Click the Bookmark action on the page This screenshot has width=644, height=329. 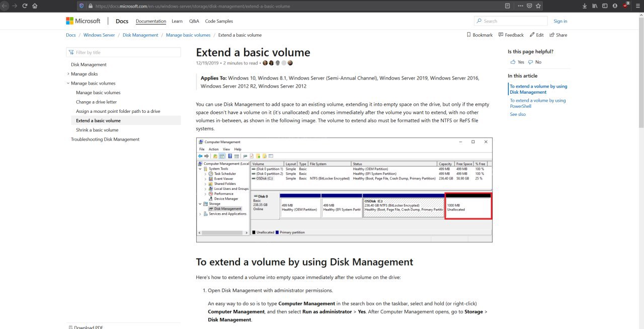tap(479, 35)
